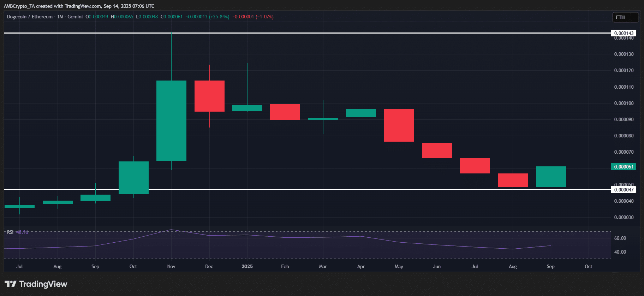Select the 0.000047 price line label
Image resolution: width=644 pixels, height=296 pixels.
[624, 190]
